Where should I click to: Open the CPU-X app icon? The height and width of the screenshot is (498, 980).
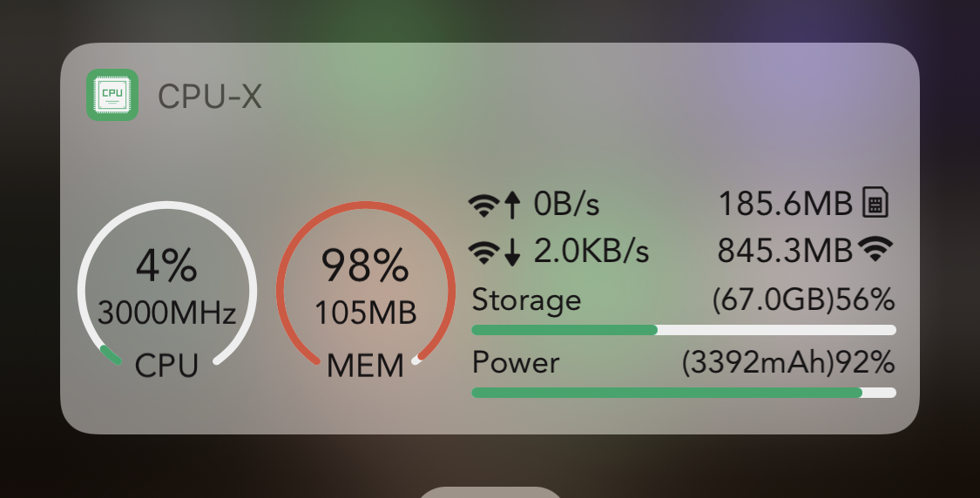tap(112, 95)
